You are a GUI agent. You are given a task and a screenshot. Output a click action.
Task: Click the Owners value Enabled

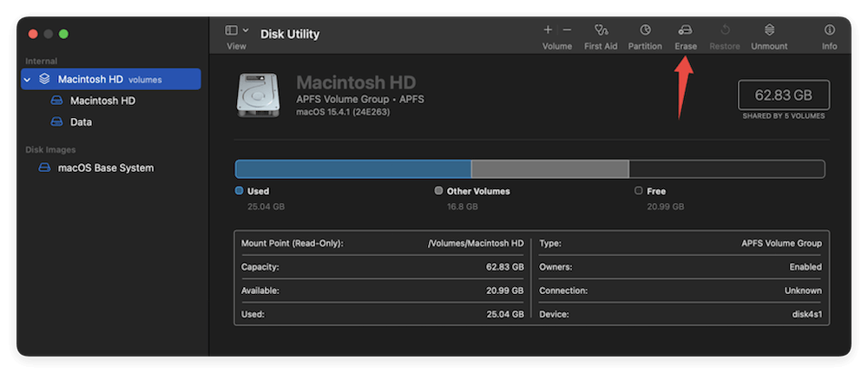[806, 267]
